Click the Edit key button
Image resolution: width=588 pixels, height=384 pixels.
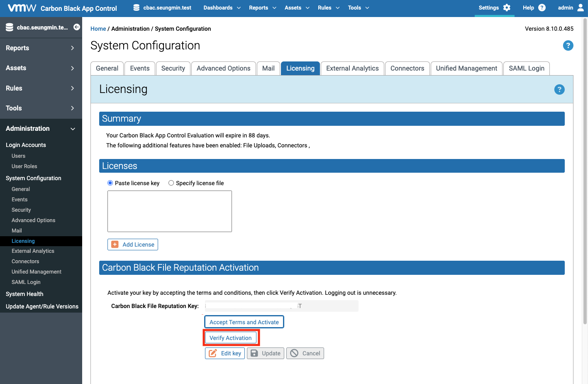(225, 353)
